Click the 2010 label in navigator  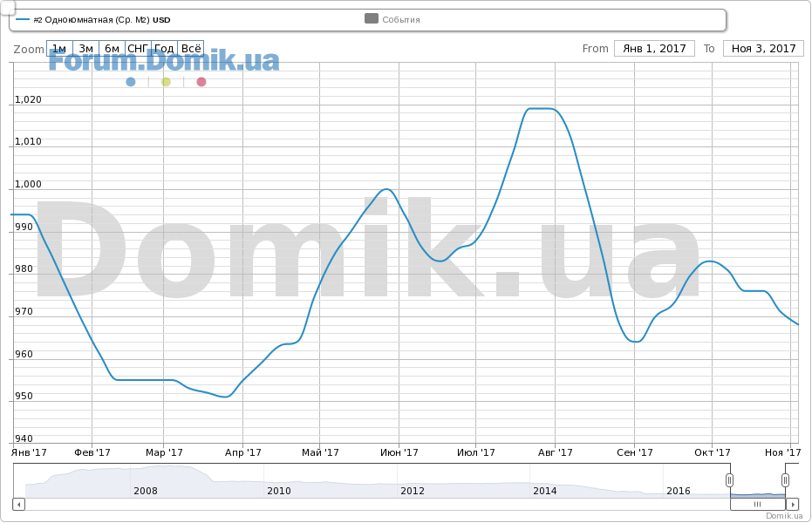(279, 491)
